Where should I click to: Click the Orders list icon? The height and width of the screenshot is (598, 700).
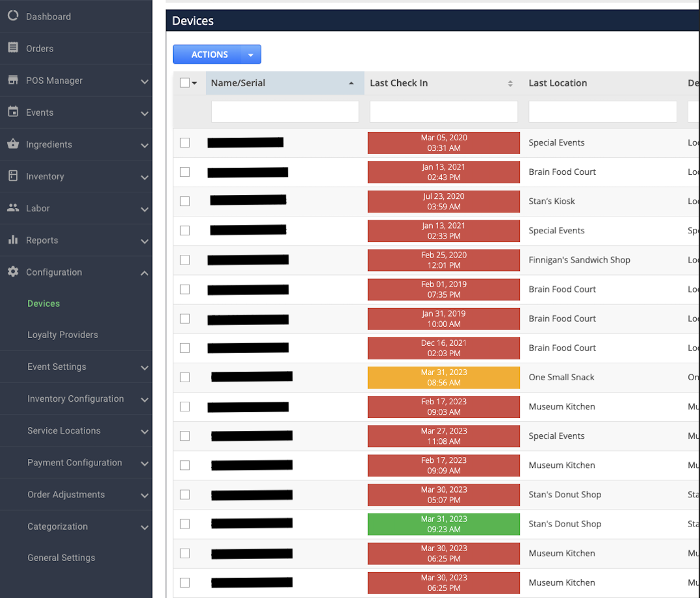13,47
